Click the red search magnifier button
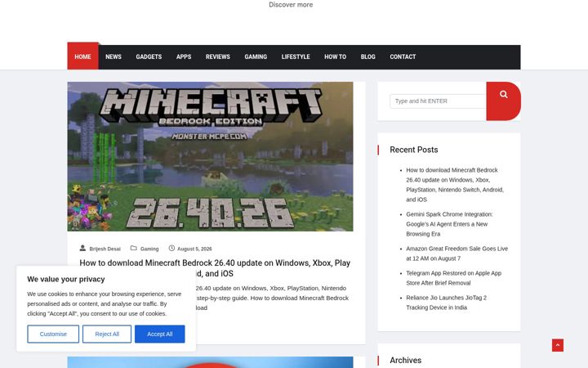The image size is (588, 368). 503,101
